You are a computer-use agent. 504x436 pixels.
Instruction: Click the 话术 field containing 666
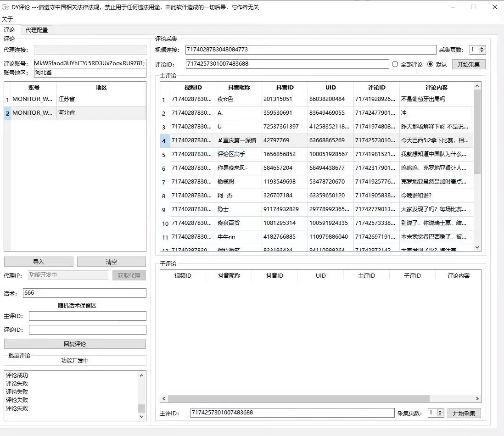(x=84, y=293)
